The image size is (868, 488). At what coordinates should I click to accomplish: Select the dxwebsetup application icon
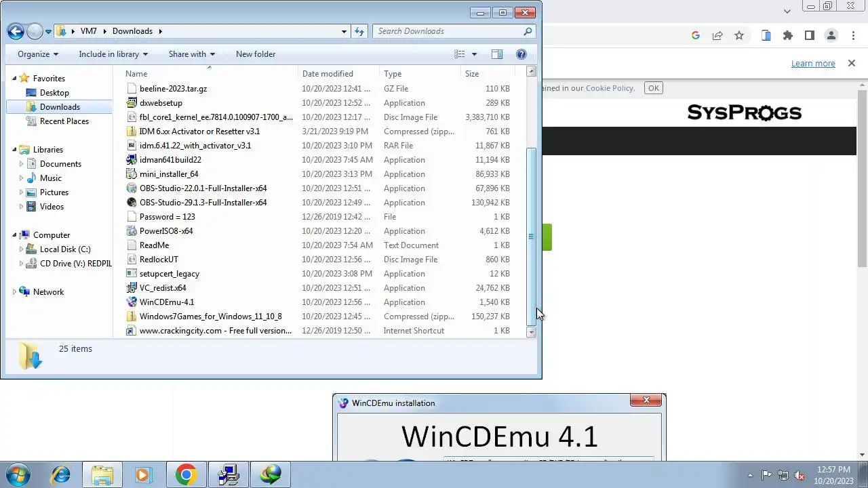132,103
